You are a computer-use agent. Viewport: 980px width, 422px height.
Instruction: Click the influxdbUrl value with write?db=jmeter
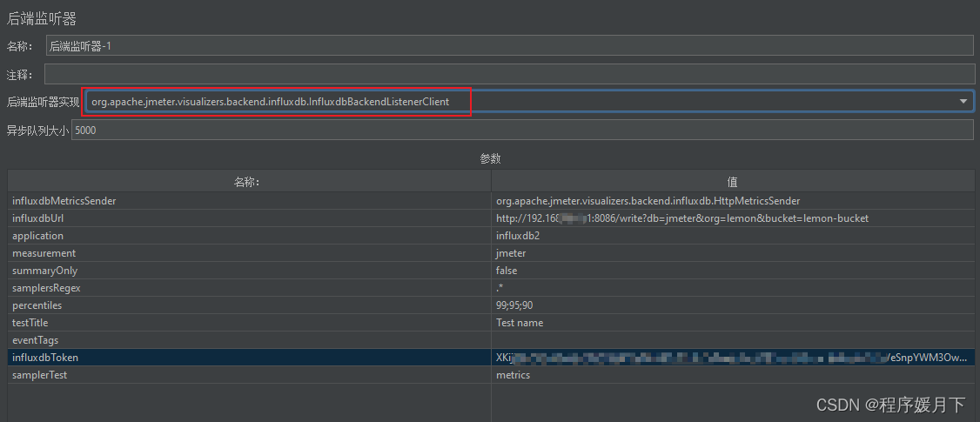coord(733,218)
